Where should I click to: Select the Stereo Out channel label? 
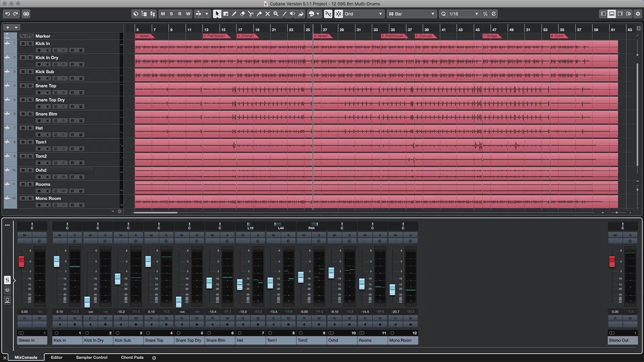point(623,340)
